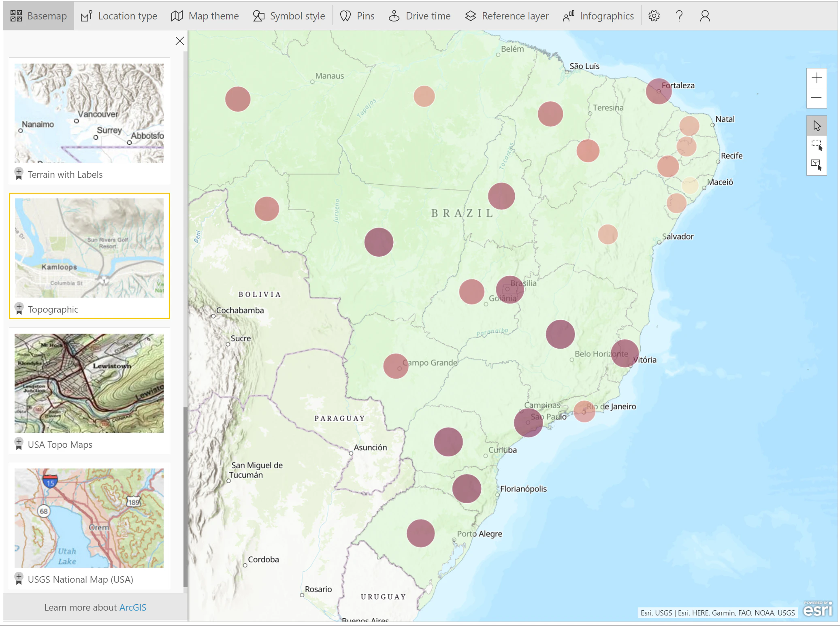Screen dimensions: 840x626
Task: Select the Drive time tool
Action: click(x=419, y=16)
